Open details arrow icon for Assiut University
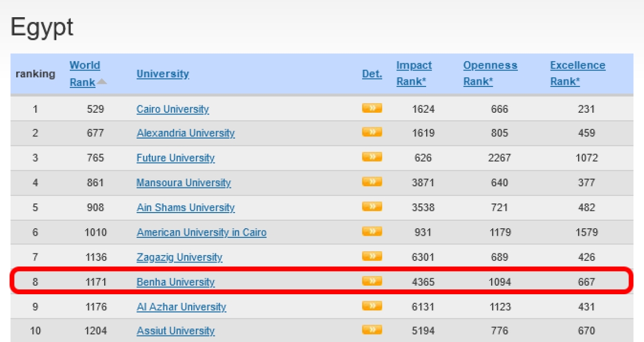 tap(372, 330)
